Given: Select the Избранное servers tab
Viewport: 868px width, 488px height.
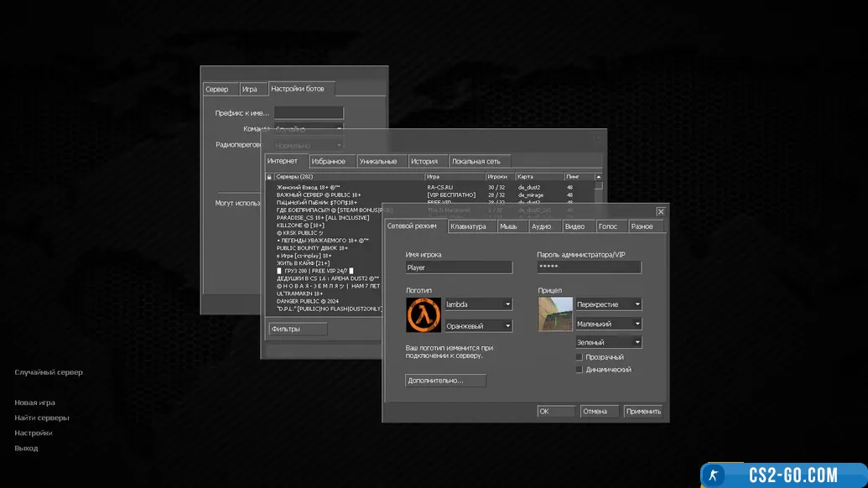Looking at the screenshot, I should click(328, 161).
